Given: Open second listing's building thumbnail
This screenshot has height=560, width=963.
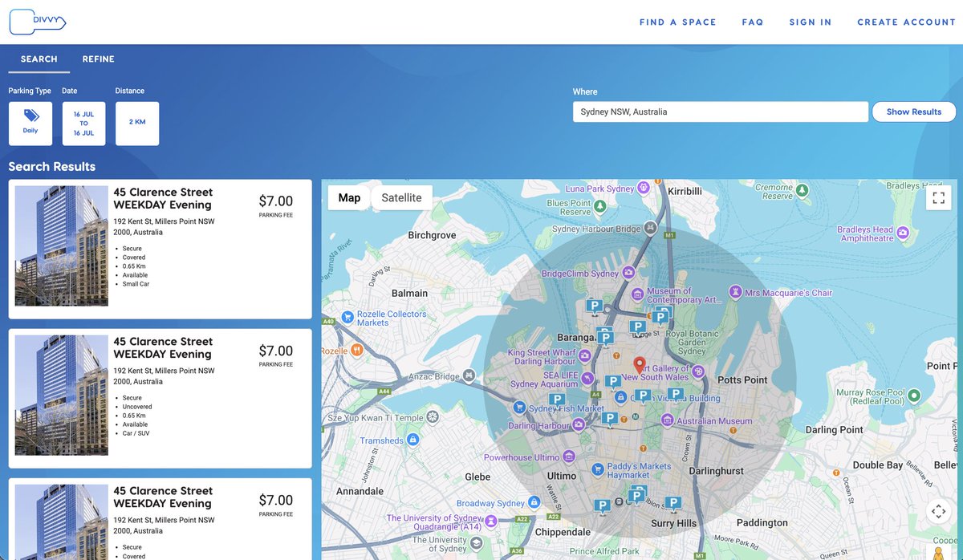Looking at the screenshot, I should (62, 396).
